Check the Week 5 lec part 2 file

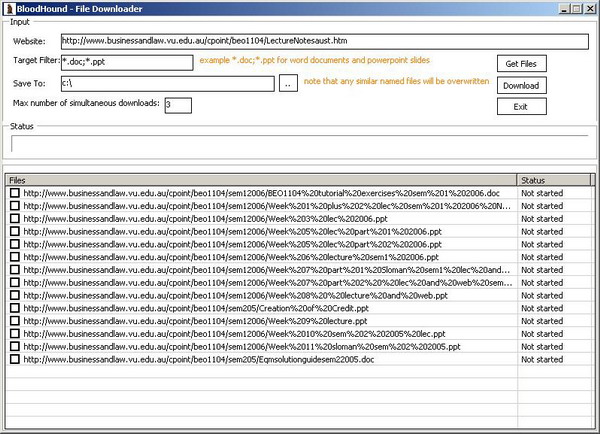(15, 244)
